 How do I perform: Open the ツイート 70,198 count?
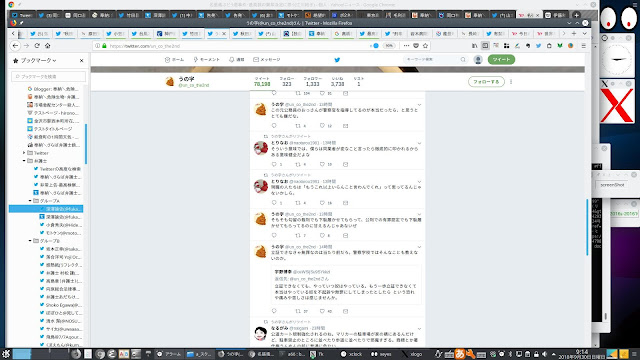click(262, 81)
